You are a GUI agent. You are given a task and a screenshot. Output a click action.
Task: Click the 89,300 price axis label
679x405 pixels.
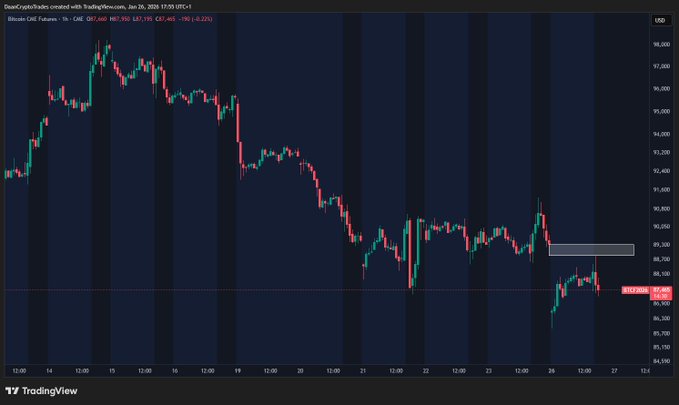pos(661,245)
